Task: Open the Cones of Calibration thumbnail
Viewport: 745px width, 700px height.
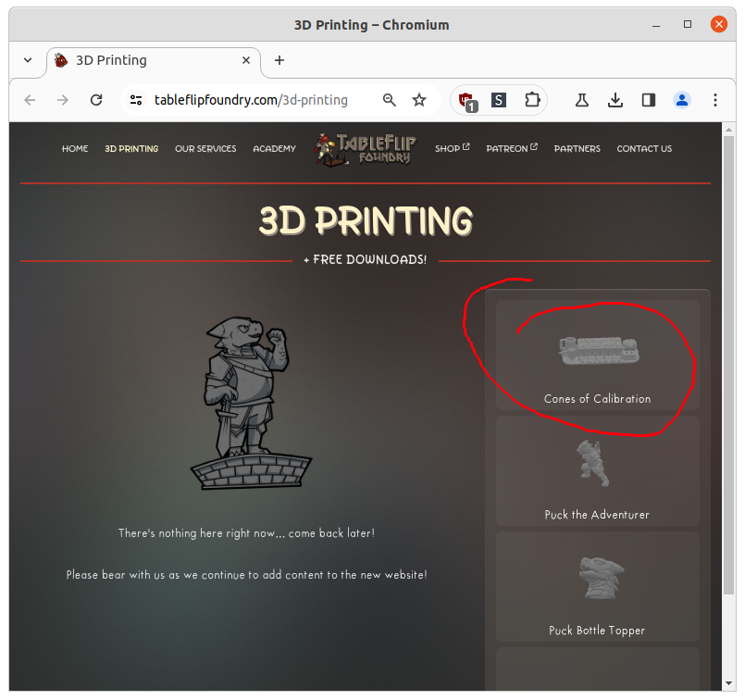Action: (x=598, y=351)
